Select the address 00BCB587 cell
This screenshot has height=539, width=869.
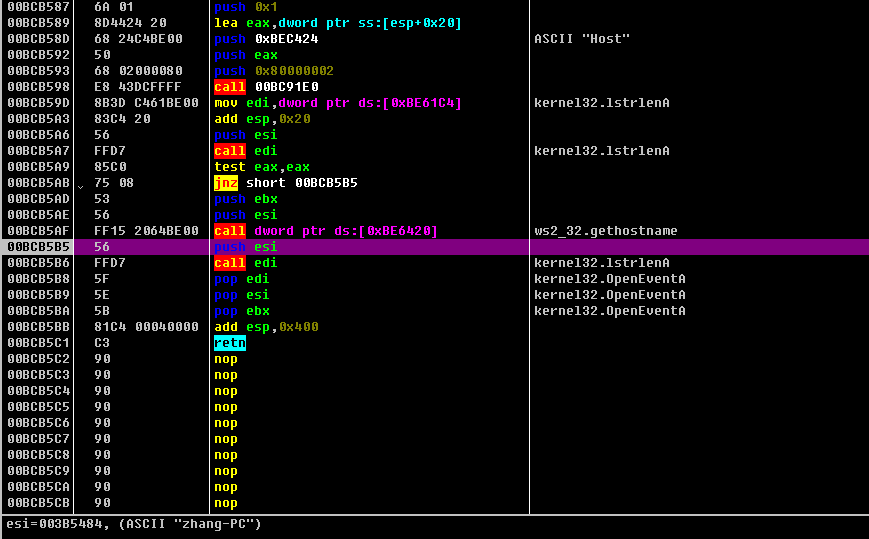pyautogui.click(x=38, y=7)
